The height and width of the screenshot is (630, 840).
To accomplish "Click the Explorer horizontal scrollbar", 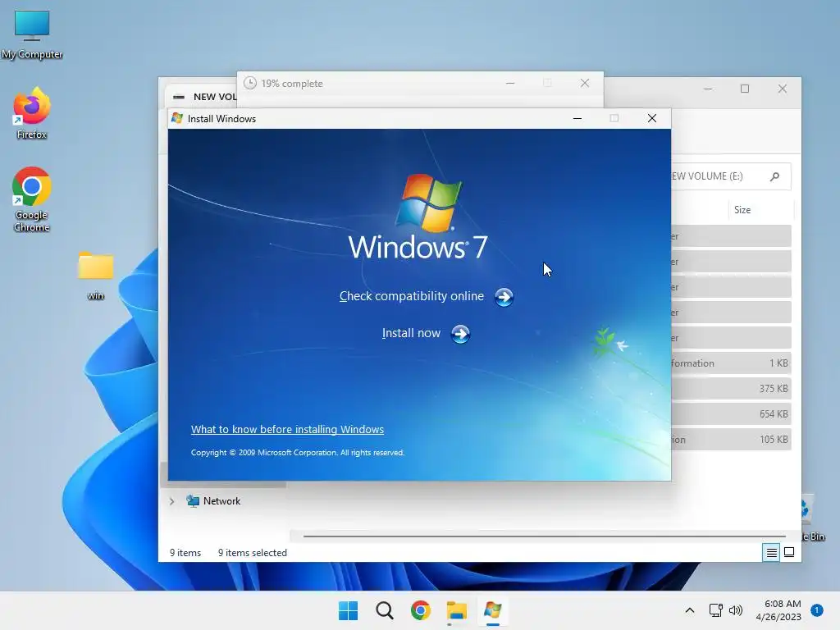I will click(545, 536).
